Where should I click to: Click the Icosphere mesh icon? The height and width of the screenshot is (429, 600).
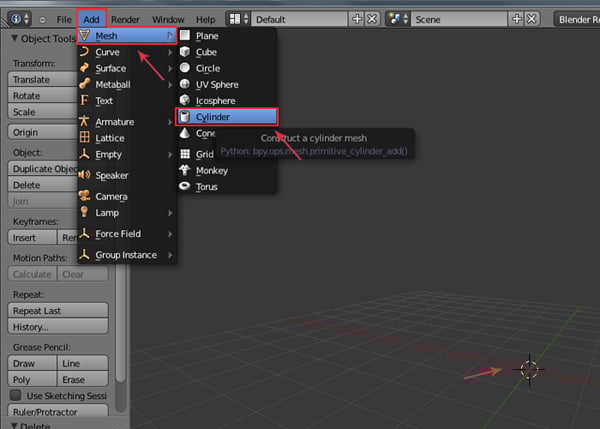(185, 100)
